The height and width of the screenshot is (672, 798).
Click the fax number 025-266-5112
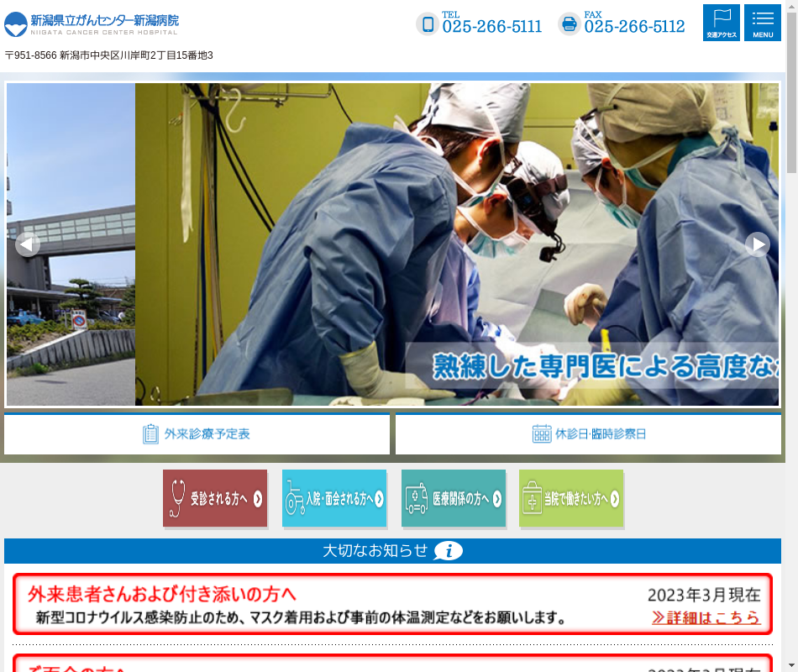pos(634,27)
